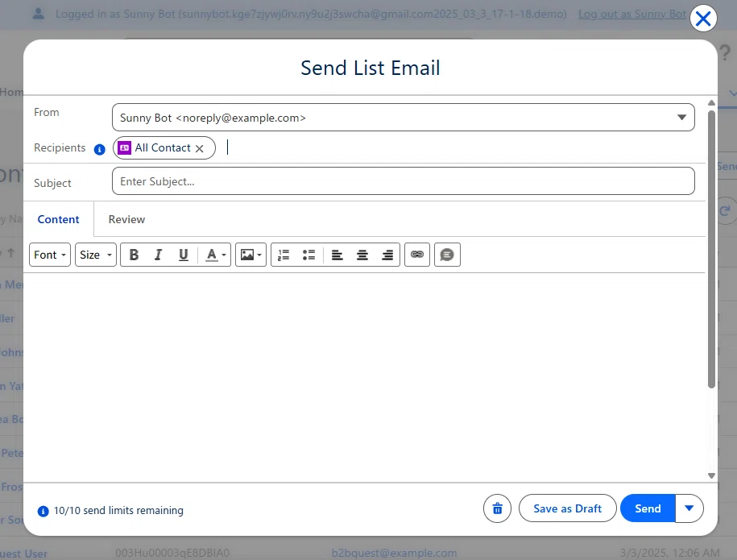Open the Font dropdown
The image size is (737, 560).
[50, 255]
